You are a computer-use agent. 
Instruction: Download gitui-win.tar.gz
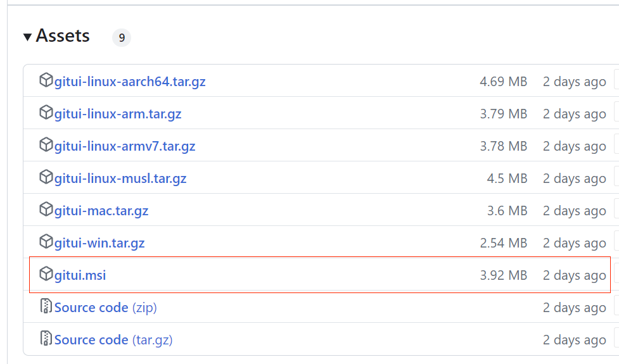[x=99, y=243]
